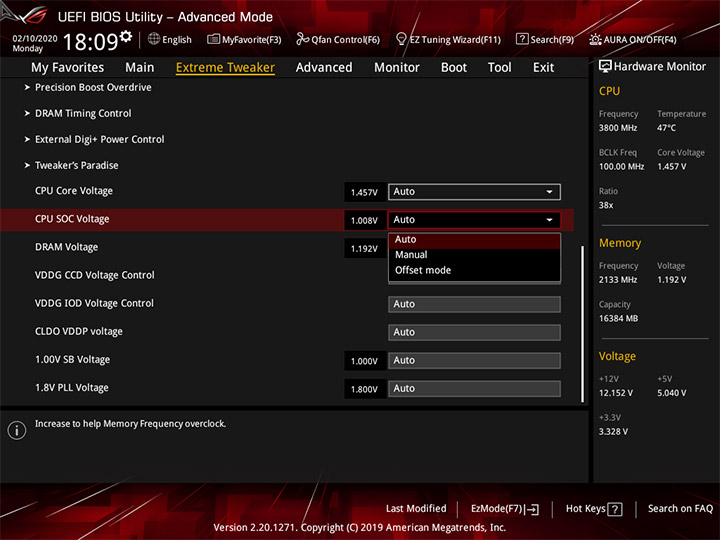The height and width of the screenshot is (540, 720).
Task: Select the Extreme Tweaker tab
Action: click(x=225, y=68)
